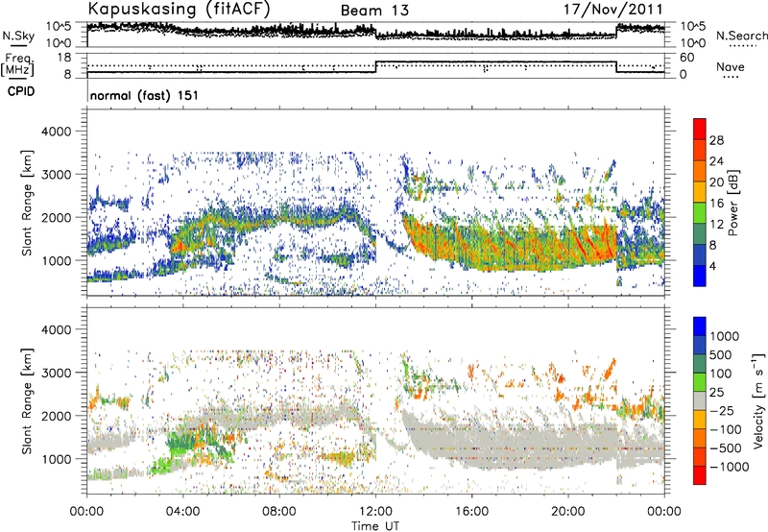768x532 pixels.
Task: Click the bottom red segment of the Velocity colorbar
Action: [700, 475]
